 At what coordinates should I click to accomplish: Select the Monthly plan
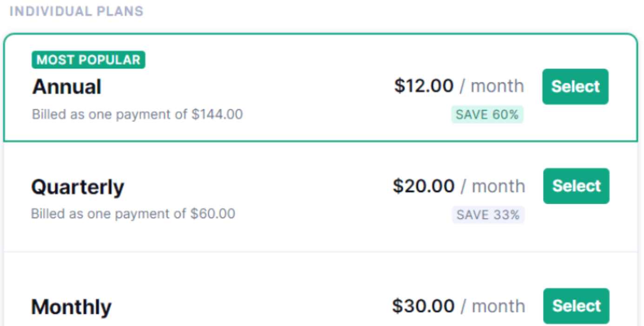point(576,306)
